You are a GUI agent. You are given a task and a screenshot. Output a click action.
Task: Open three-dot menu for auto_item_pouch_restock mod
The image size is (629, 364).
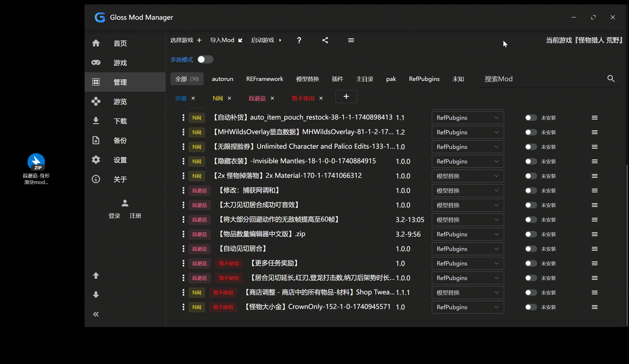183,117
